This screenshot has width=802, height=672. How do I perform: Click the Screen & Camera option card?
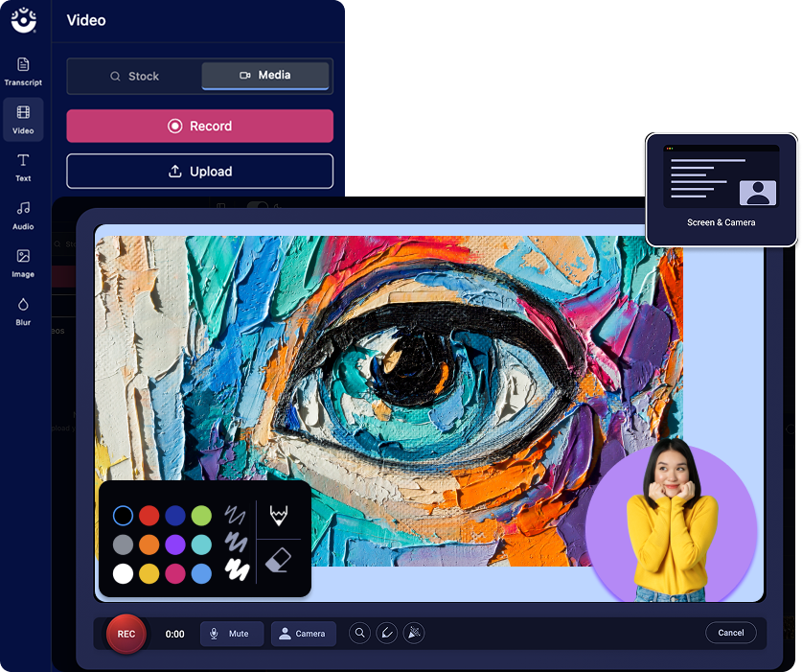[722, 189]
